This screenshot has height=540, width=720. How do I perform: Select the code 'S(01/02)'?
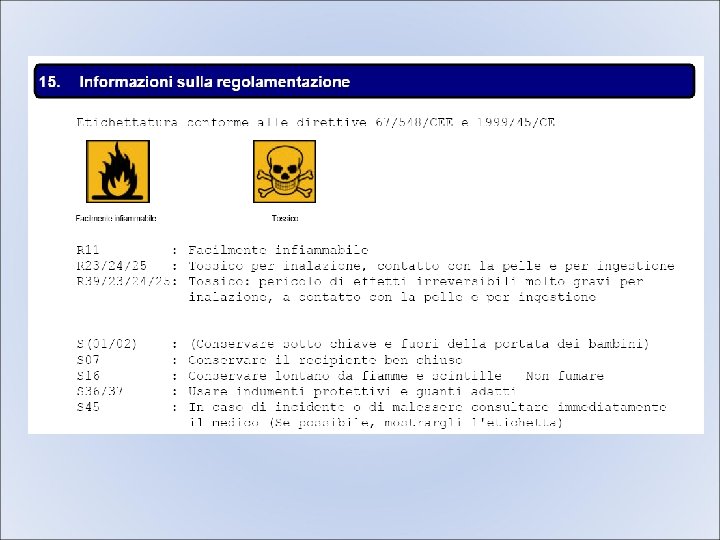click(107, 343)
